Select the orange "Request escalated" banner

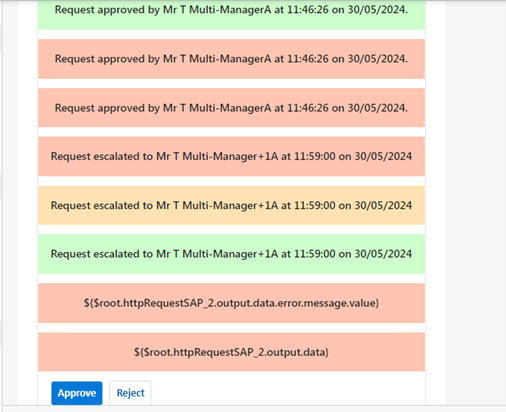pyautogui.click(x=231, y=205)
